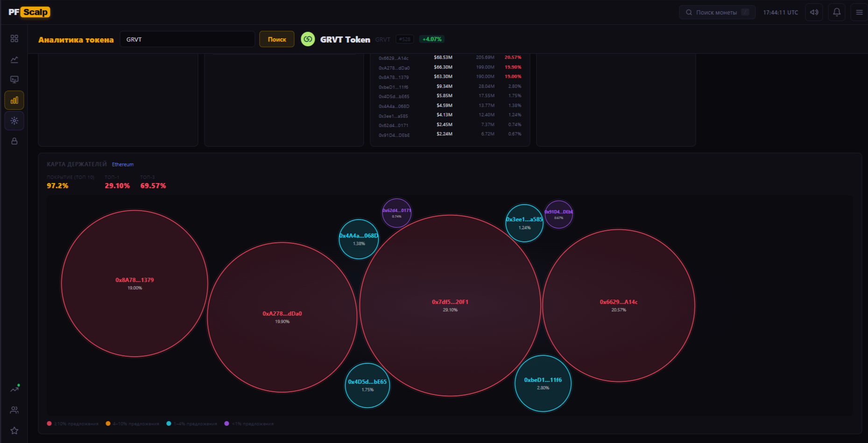This screenshot has width=868, height=443.
Task: Open the users group icon in sidebar
Action: [14, 410]
